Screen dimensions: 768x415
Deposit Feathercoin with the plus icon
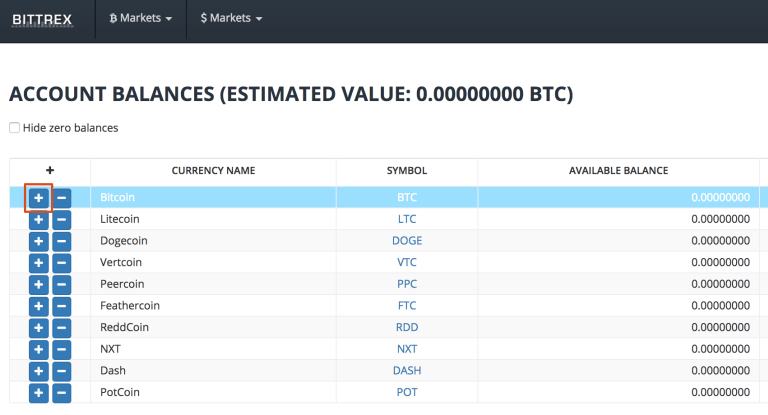coord(39,306)
